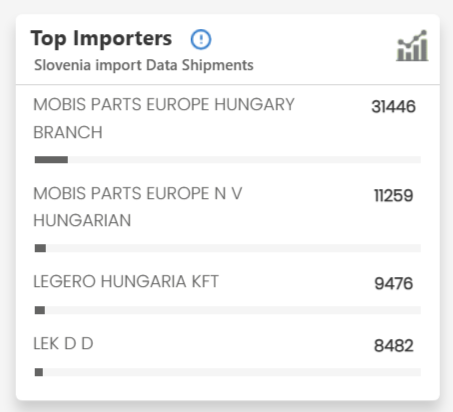This screenshot has width=453, height=412.
Task: Click the progress bar under LEK D D
Action: tap(228, 372)
